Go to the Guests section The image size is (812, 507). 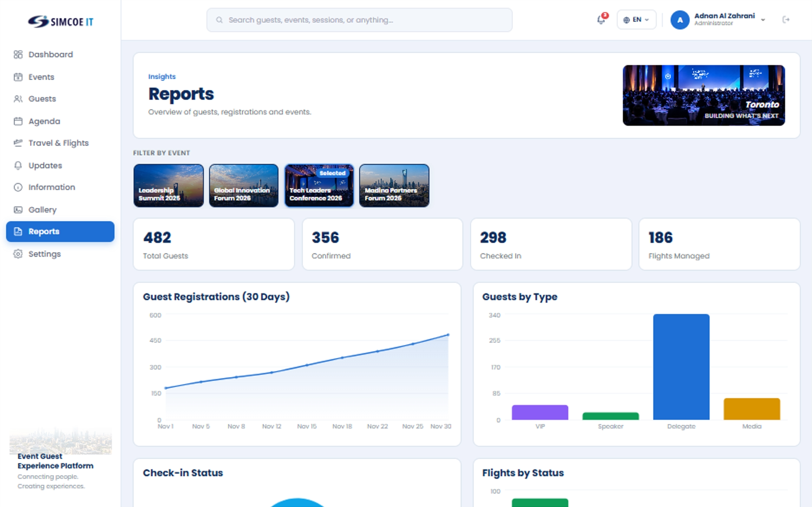pyautogui.click(x=60, y=99)
